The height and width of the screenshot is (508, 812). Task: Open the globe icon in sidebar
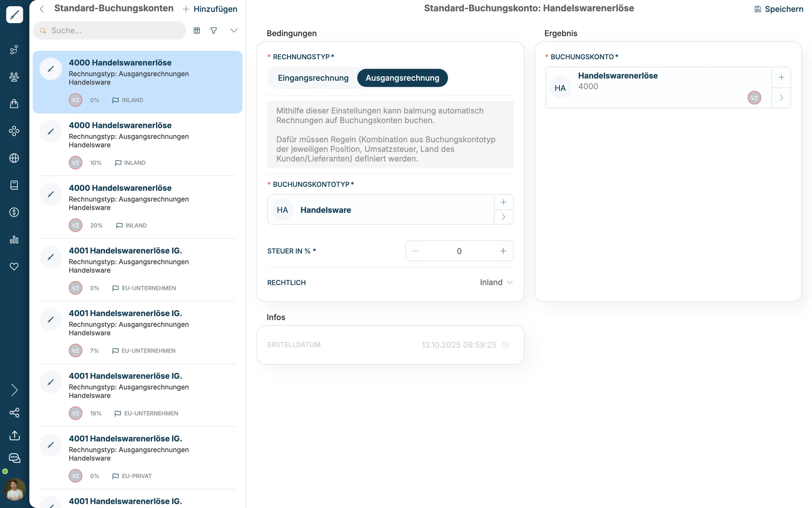click(14, 158)
